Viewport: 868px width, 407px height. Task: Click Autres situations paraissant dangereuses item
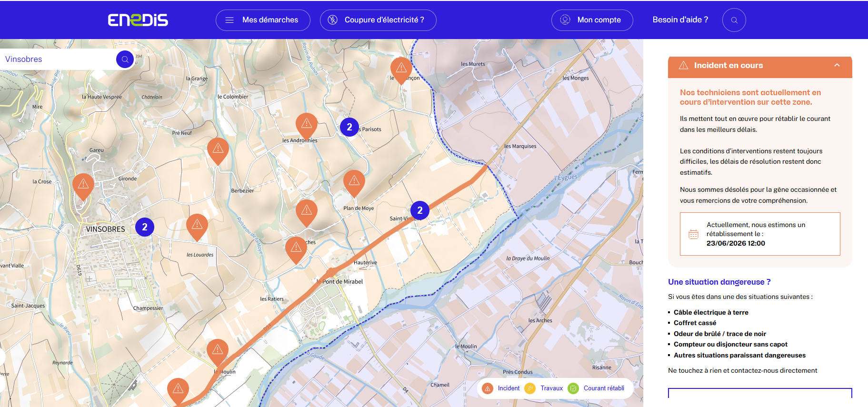(x=739, y=355)
